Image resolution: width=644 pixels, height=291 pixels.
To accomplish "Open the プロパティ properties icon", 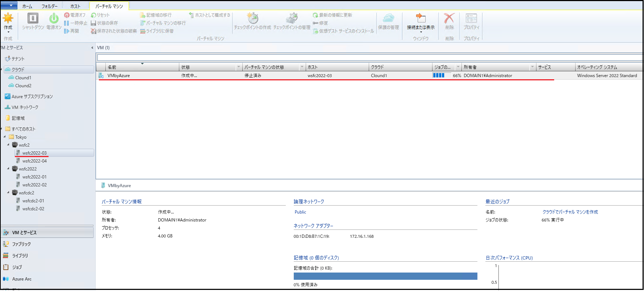I will point(471,18).
